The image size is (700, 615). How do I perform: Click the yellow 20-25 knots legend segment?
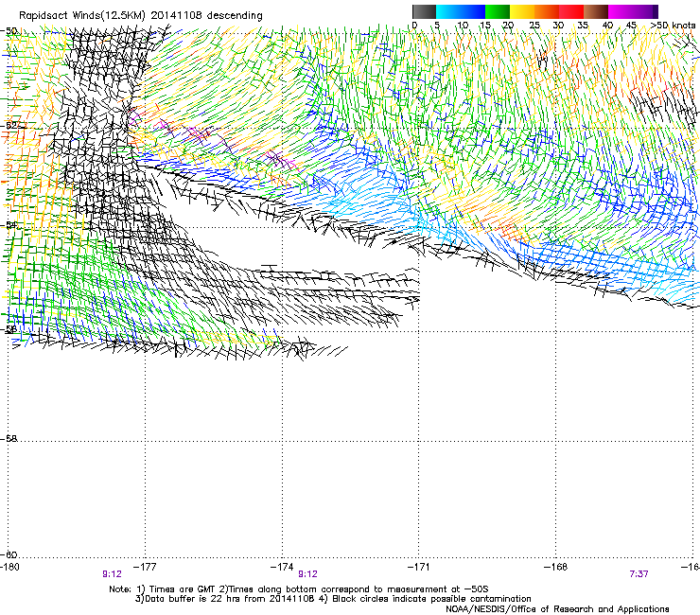point(522,11)
